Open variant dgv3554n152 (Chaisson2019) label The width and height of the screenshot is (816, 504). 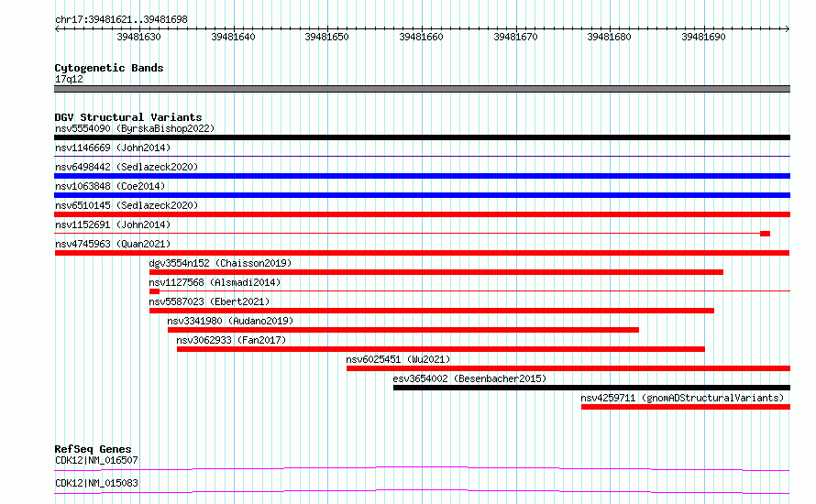click(x=220, y=263)
